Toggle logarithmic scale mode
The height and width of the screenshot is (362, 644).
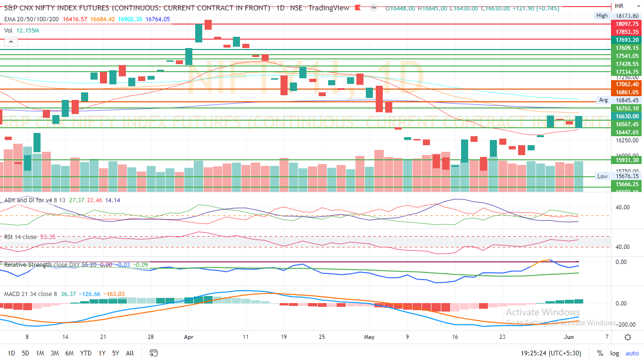tap(614, 353)
